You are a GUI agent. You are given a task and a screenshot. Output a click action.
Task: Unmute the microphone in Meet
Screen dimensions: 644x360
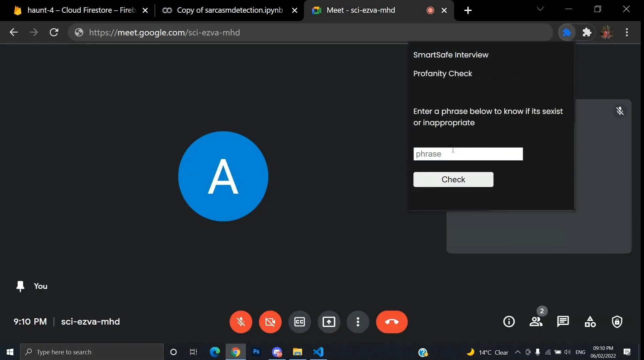241,322
